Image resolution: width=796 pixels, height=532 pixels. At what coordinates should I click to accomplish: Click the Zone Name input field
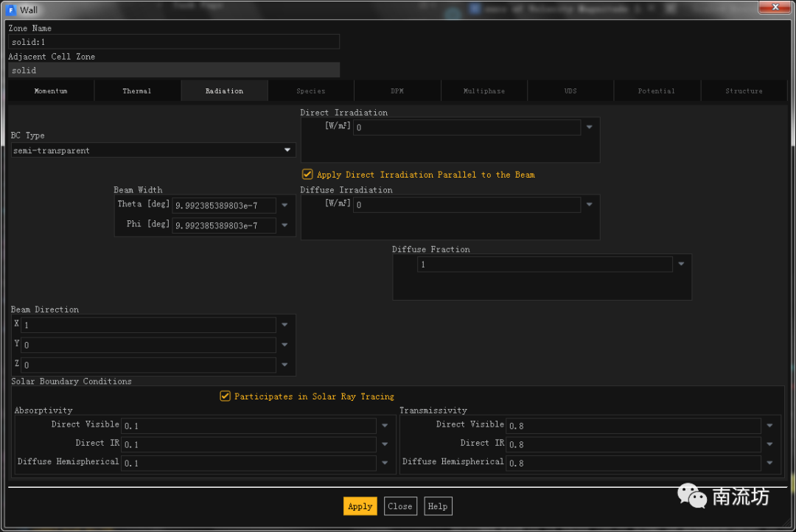[x=174, y=42]
